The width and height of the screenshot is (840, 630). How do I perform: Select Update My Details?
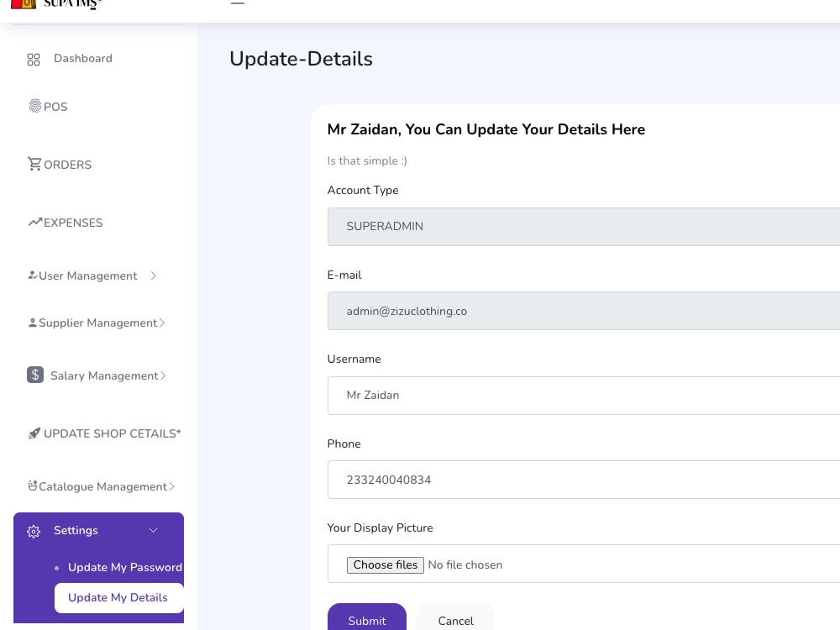pos(118,597)
